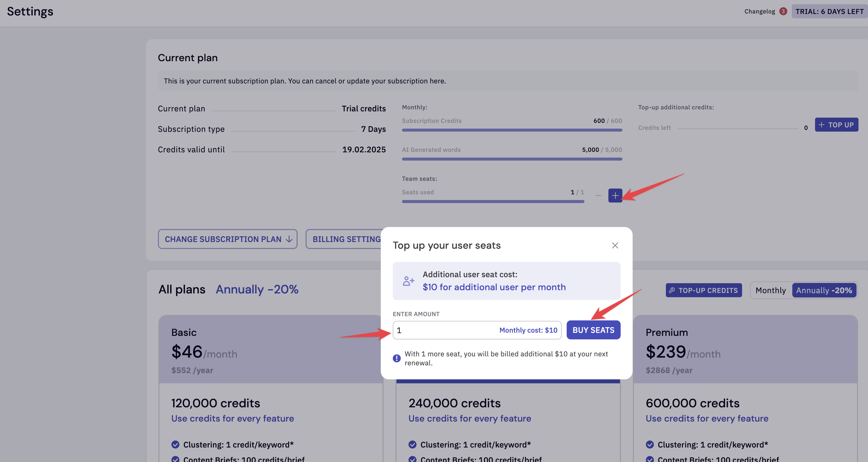Click the add-user icon in the seat cost banner
Viewport: 868px width, 462px height.
(409, 281)
